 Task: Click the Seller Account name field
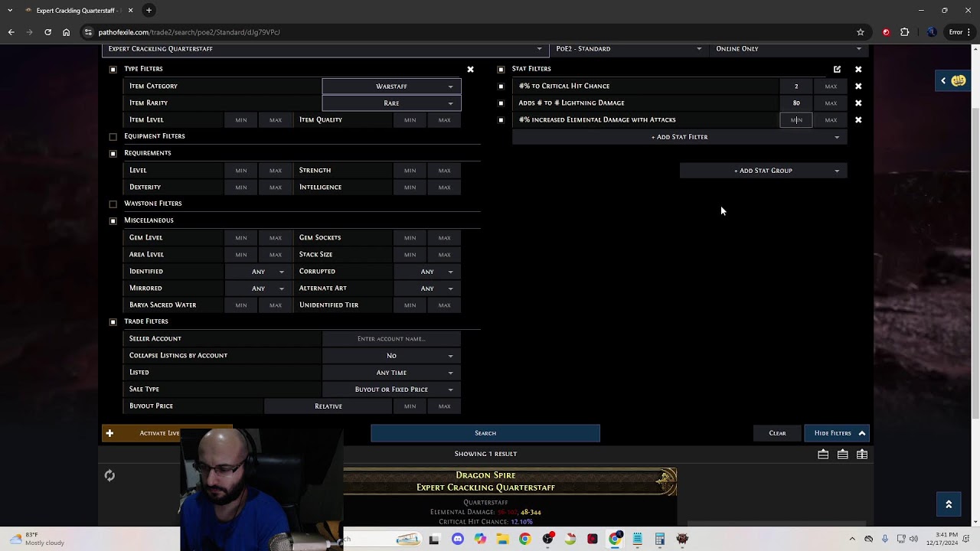point(391,338)
